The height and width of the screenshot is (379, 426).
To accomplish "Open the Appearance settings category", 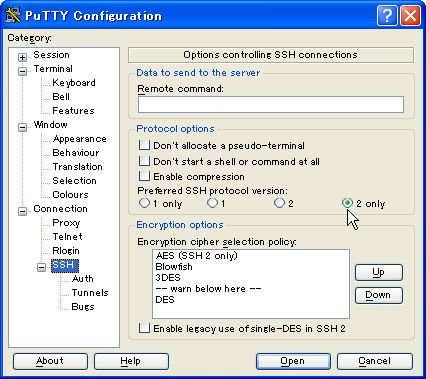I will [79, 139].
